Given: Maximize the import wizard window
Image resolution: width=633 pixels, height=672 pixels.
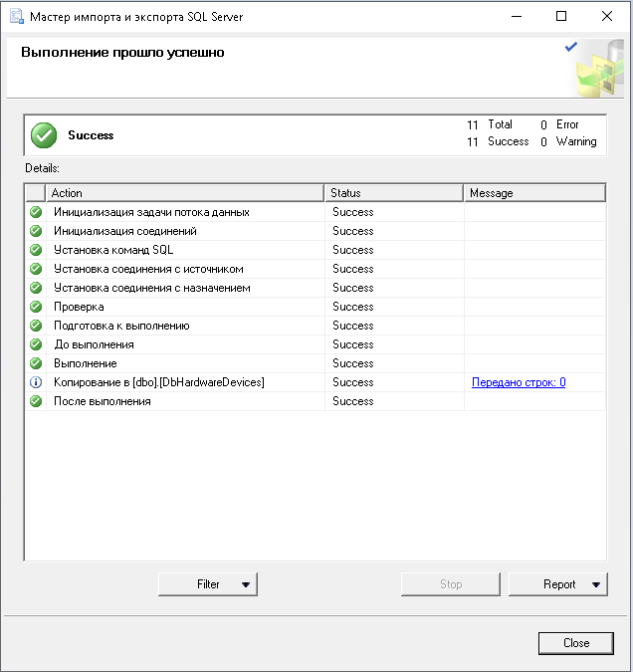Looking at the screenshot, I should coord(561,17).
